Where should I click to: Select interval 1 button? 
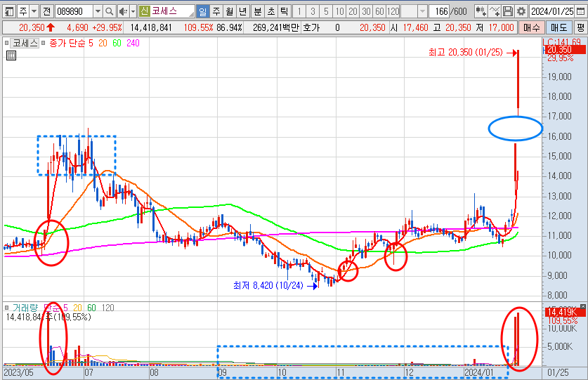[299, 12]
